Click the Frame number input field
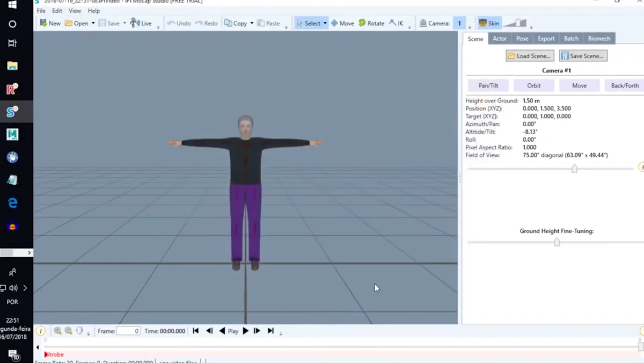 pos(128,331)
